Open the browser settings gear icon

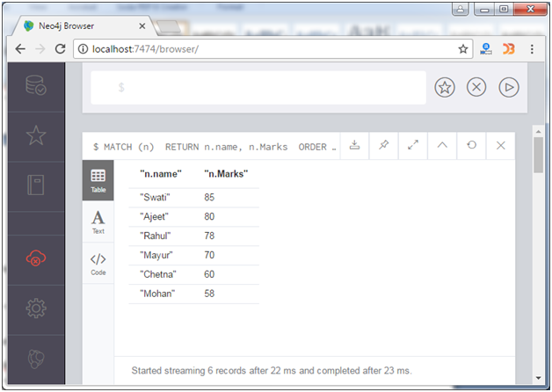coord(36,309)
